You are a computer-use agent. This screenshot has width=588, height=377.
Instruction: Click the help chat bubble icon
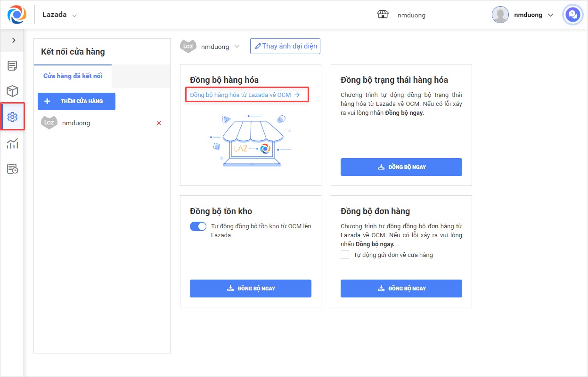coord(572,15)
